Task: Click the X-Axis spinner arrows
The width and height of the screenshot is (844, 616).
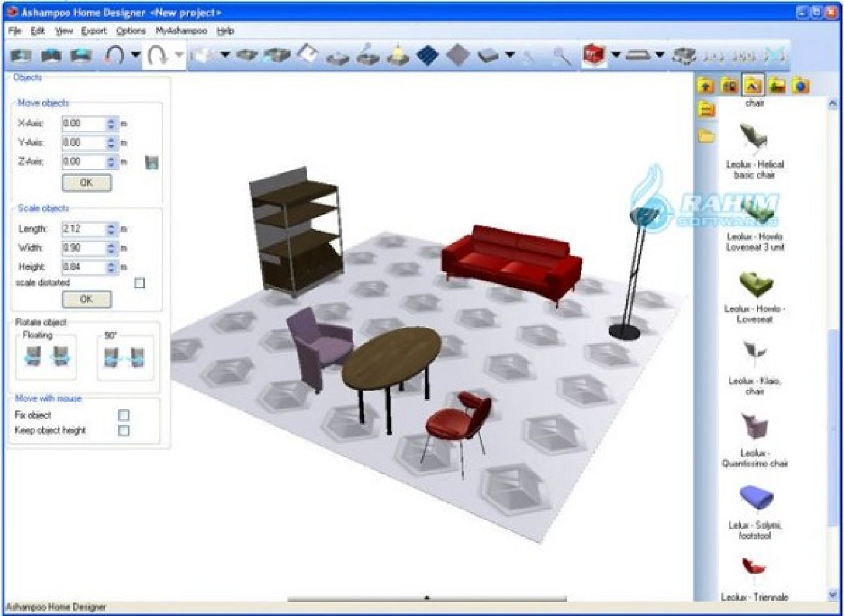Action: pos(111,124)
